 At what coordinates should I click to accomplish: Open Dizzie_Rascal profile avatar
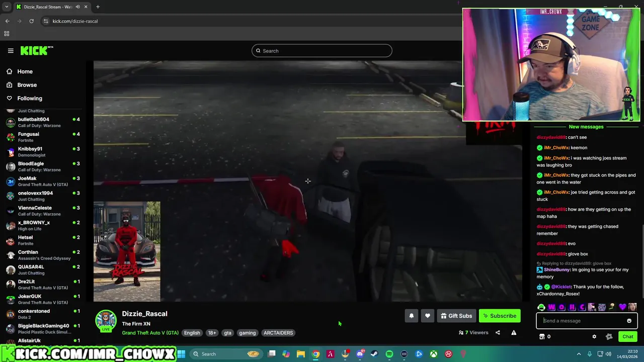[106, 321]
